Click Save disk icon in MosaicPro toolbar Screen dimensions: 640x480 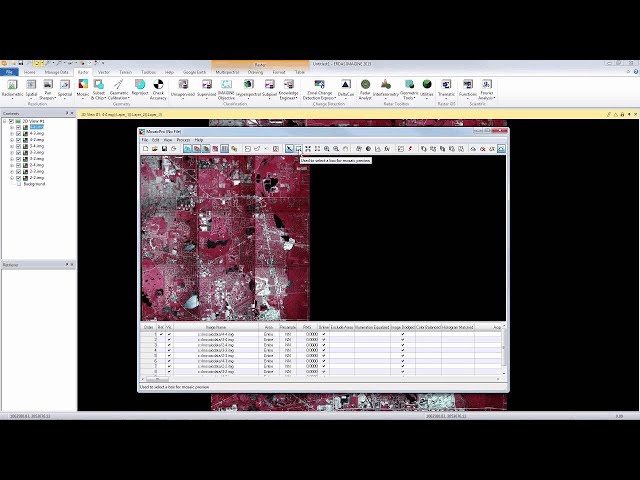click(x=164, y=149)
